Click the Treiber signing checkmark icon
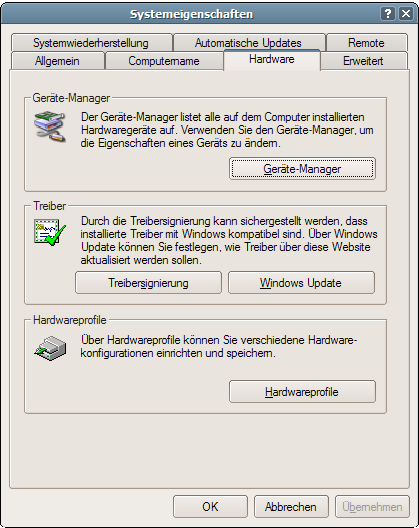419x528 pixels. click(x=50, y=232)
